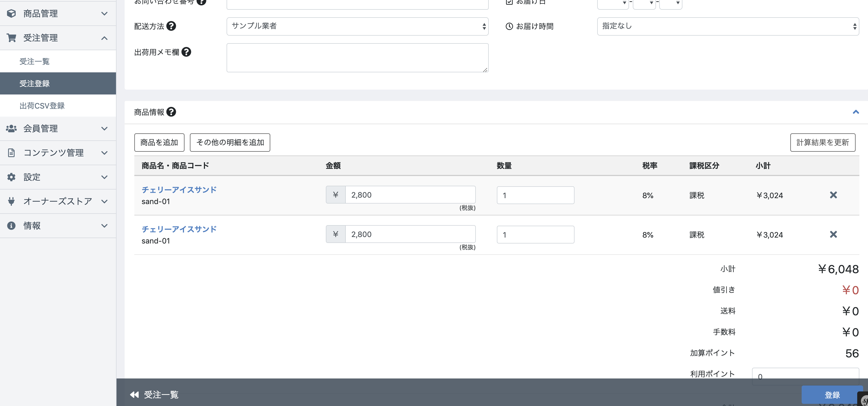868x406 pixels.
Task: Click the 出荷用メモ欄 text area
Action: click(357, 58)
